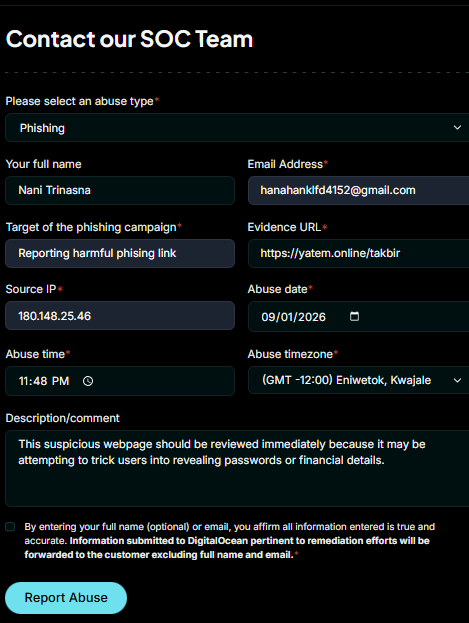
Task: Open the calendar picker icon in Abuse date
Action: pyautogui.click(x=354, y=316)
